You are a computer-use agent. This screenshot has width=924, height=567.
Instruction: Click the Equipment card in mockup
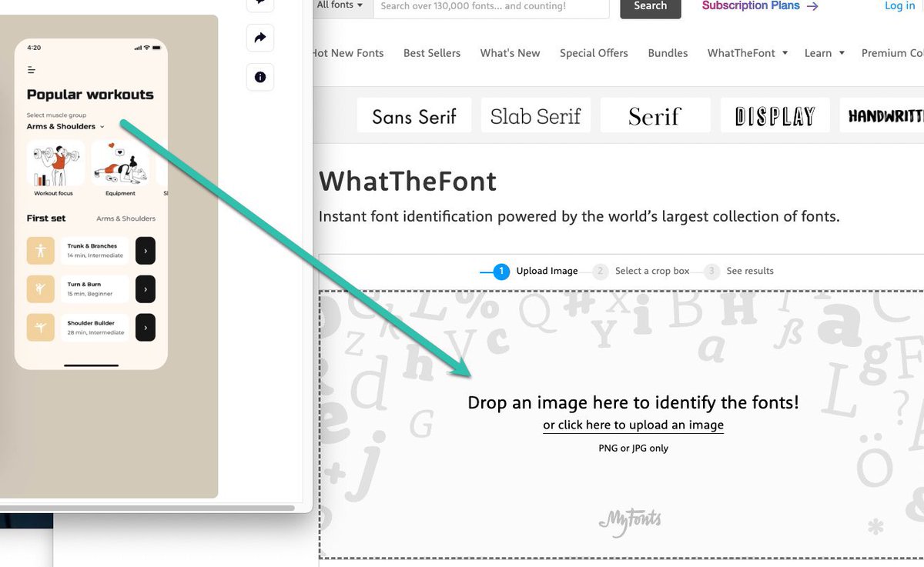pos(121,168)
